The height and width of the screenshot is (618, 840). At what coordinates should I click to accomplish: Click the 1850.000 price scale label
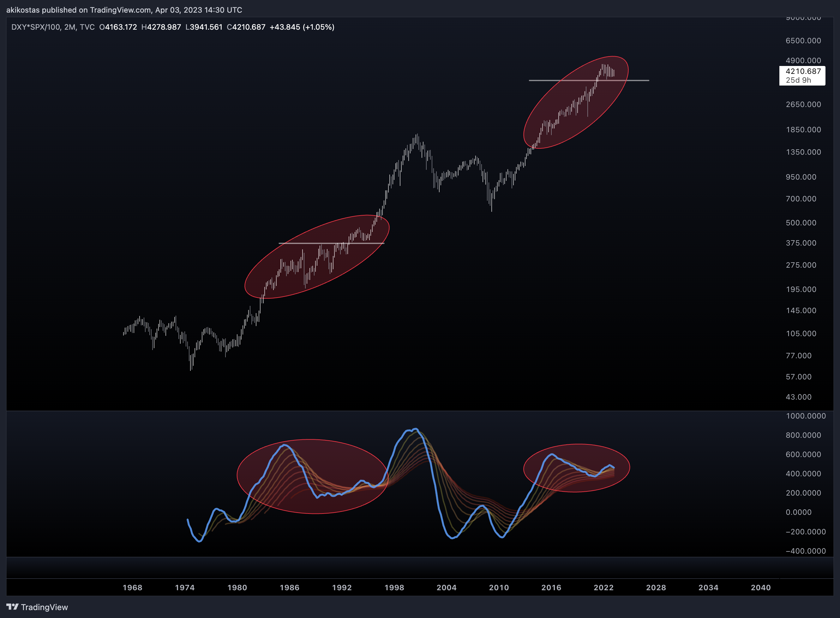(x=803, y=129)
